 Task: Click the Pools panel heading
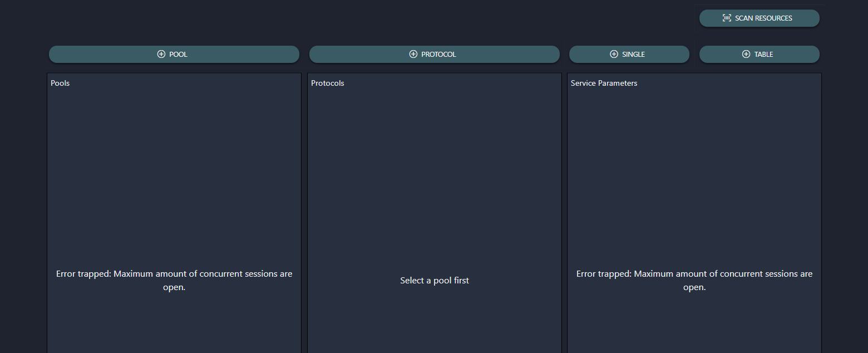point(60,83)
